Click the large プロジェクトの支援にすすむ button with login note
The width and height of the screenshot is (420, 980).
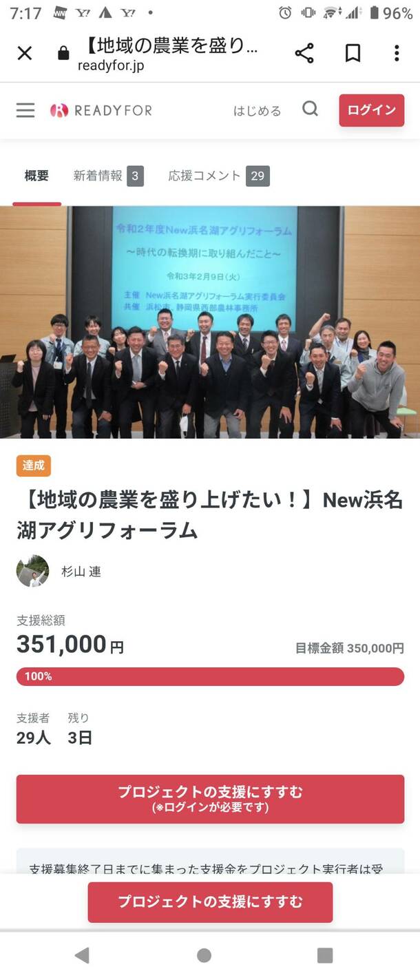point(210,799)
